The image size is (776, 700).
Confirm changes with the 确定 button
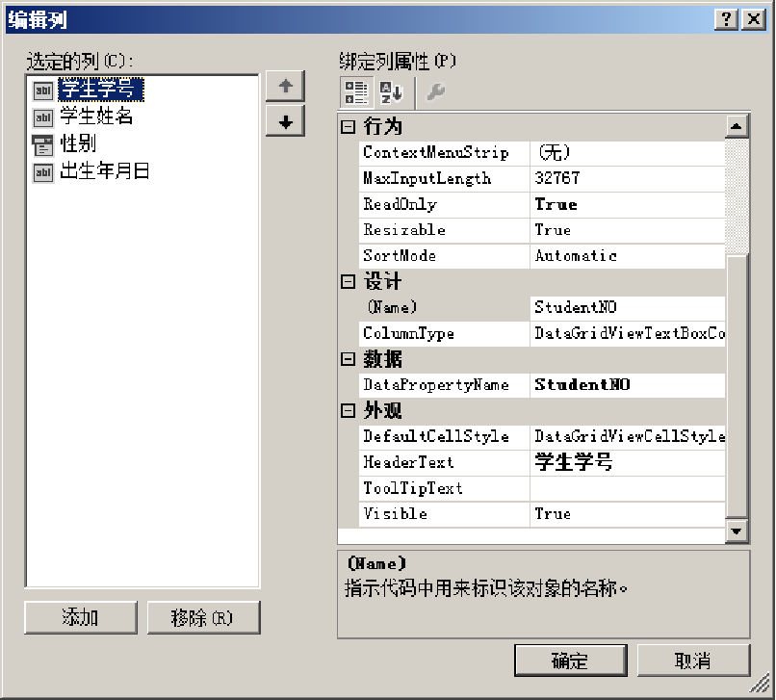570,661
